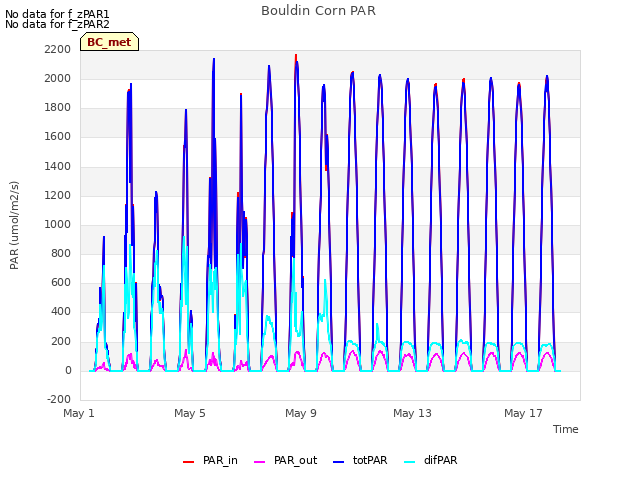Click the May 17 x-axis tick label
Screen dimensions: 640x480
(x=523, y=413)
